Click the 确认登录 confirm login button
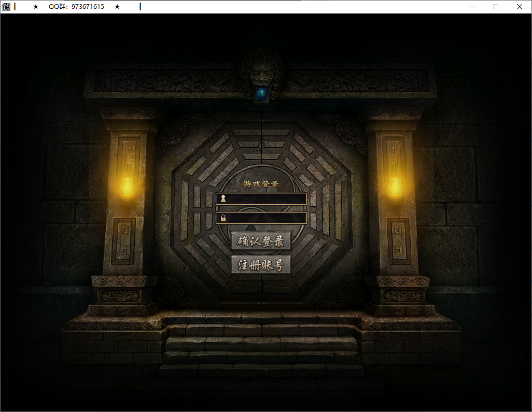 tap(261, 241)
